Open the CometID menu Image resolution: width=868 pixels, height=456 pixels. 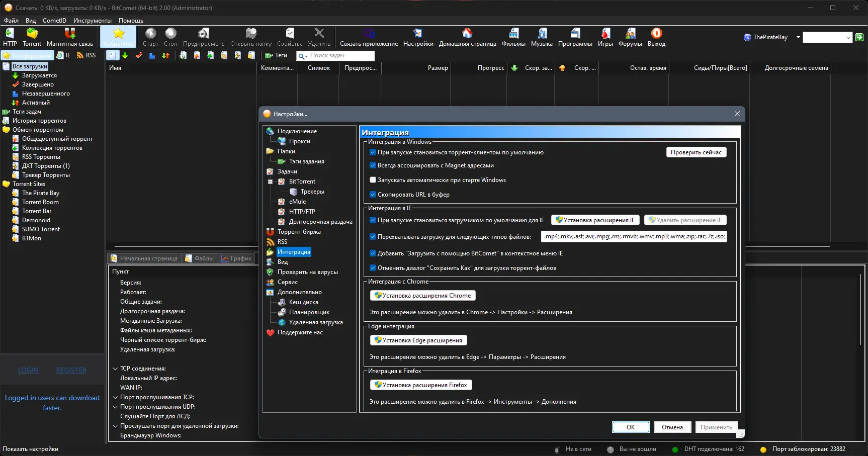[x=54, y=21]
